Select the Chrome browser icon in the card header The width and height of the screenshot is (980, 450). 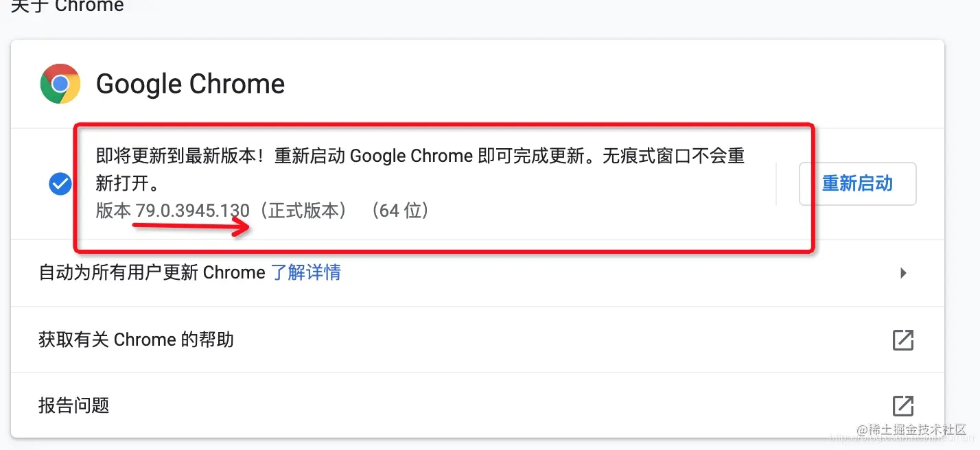[60, 83]
